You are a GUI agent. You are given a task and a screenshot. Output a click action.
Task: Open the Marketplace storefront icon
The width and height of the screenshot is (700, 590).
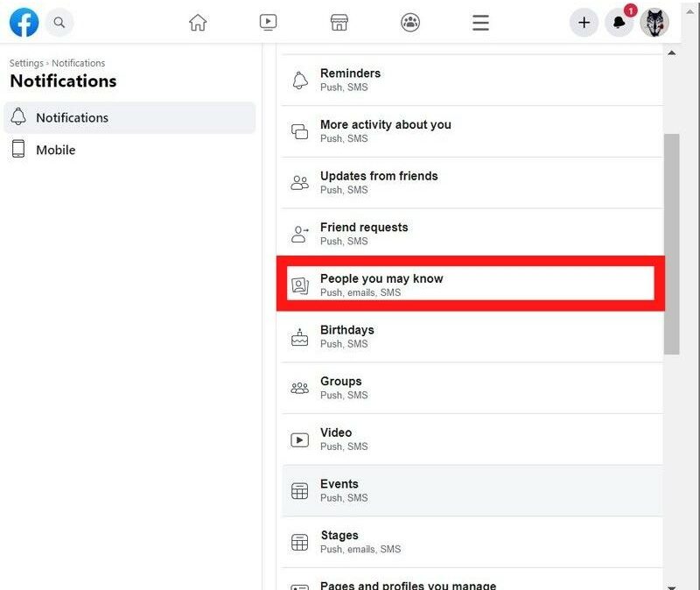339,23
